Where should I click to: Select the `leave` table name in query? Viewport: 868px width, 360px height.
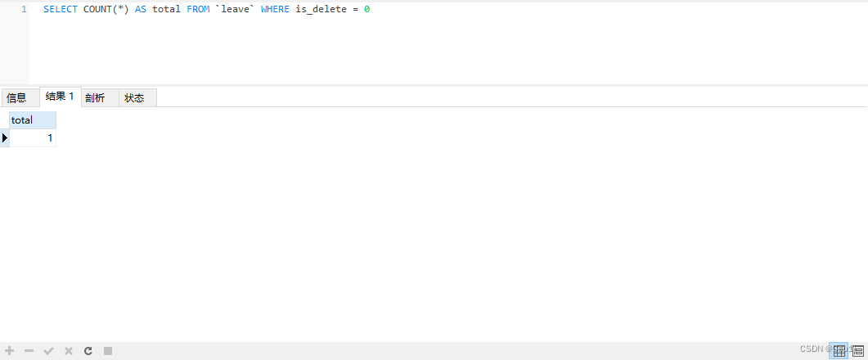click(x=236, y=10)
